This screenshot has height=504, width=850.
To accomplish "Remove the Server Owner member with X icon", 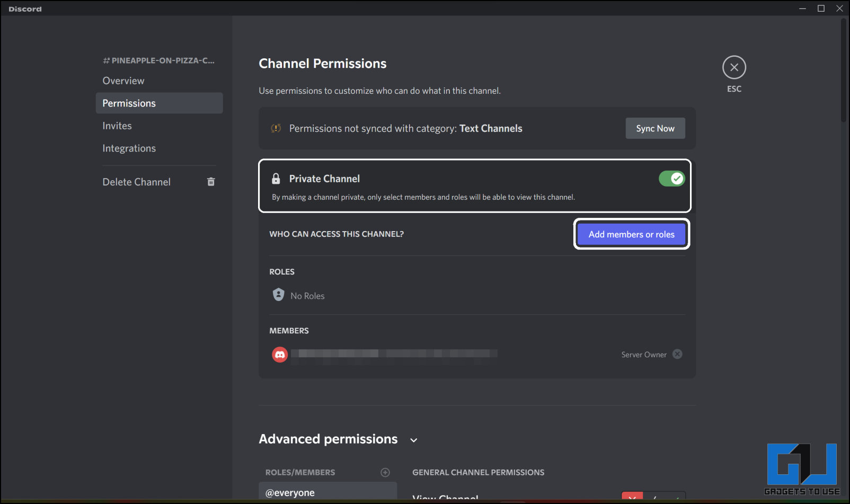I will click(677, 354).
